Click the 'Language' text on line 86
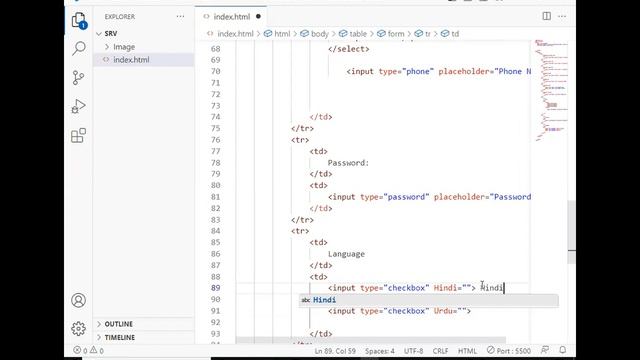Viewport: 640px width, 360px height. (346, 254)
